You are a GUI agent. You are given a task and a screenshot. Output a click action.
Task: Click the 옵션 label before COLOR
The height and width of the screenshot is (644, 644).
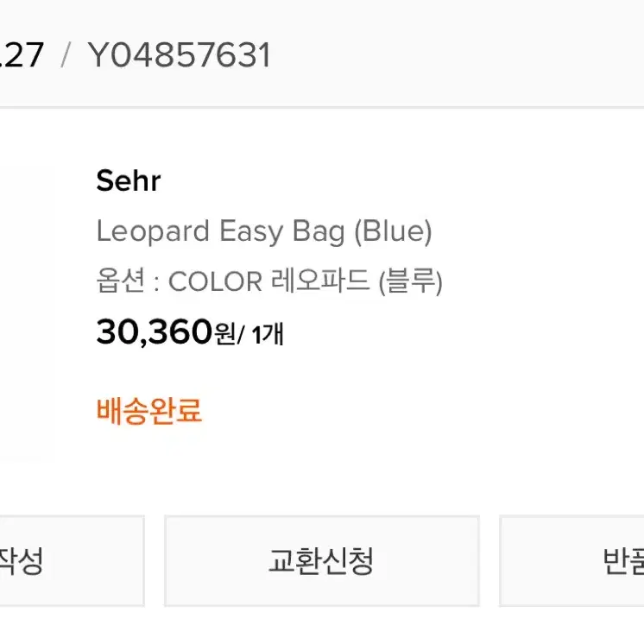tap(120, 281)
